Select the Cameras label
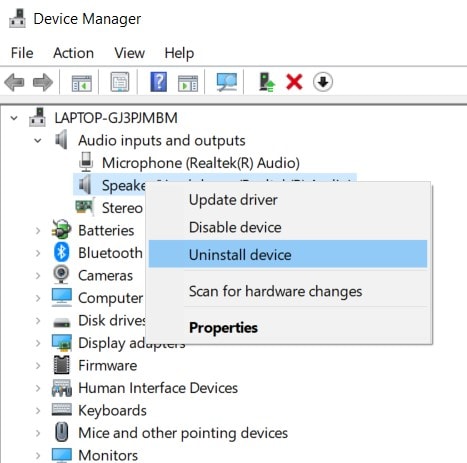This screenshot has width=467, height=463. tap(105, 275)
